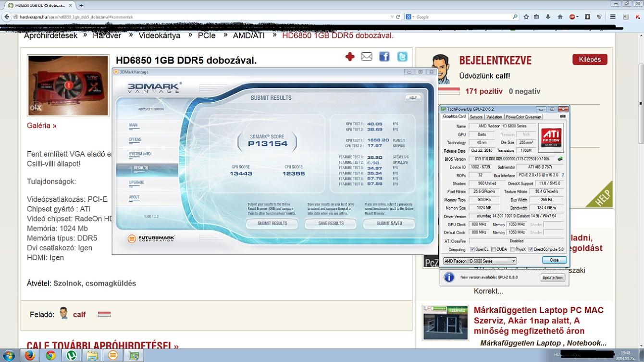Open the Google search engine dropdown arrow

(413, 17)
